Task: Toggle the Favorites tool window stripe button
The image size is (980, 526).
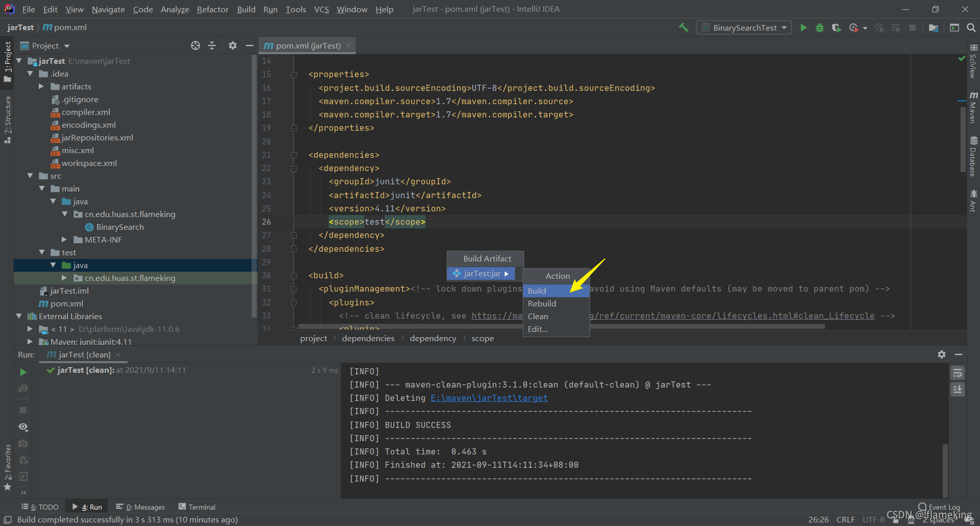Action: [7, 467]
